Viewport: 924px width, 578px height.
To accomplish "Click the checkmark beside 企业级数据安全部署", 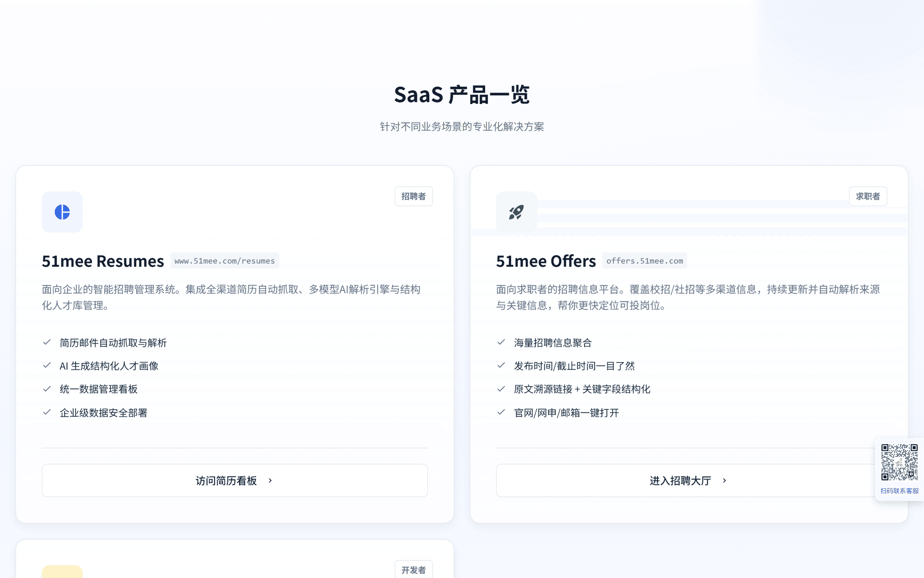I will click(x=47, y=412).
